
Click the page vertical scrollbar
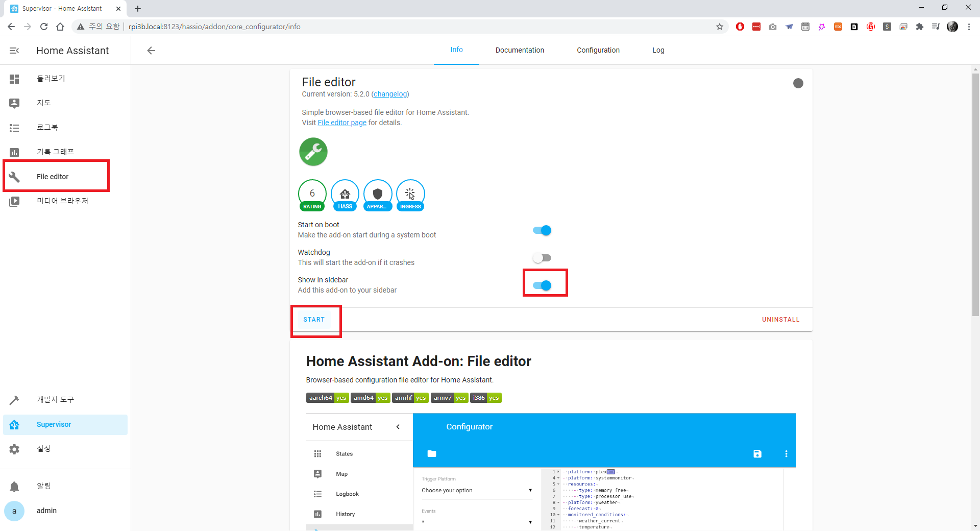click(x=975, y=194)
